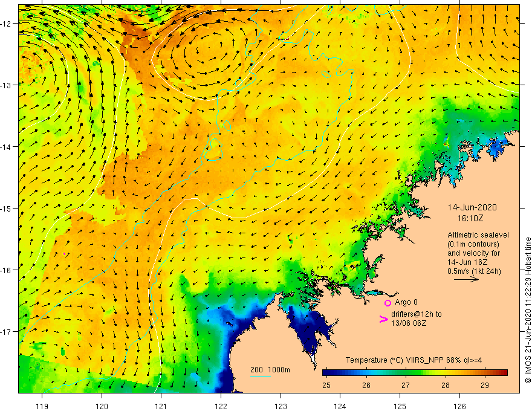The width and height of the screenshot is (532, 411).
Task: Click the '0.5m/s (1kt 24h)' text
Action: tap(474, 271)
